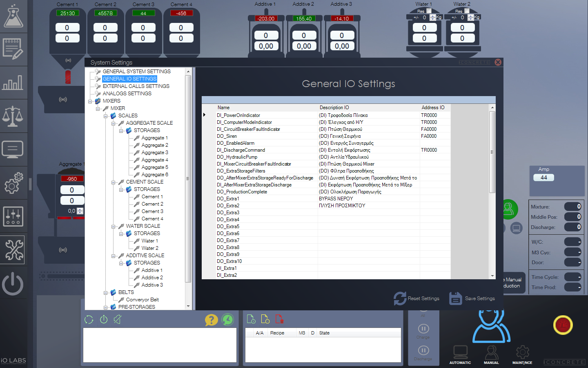This screenshot has height=368, width=588.
Task: Toggle the Water 2 Res checkbox
Action: pos(467,11)
